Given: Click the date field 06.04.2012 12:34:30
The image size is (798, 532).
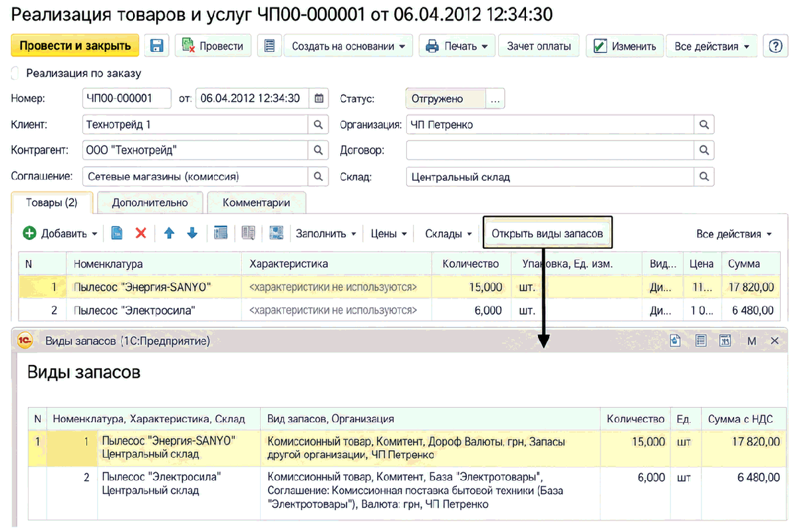Looking at the screenshot, I should pyautogui.click(x=253, y=98).
